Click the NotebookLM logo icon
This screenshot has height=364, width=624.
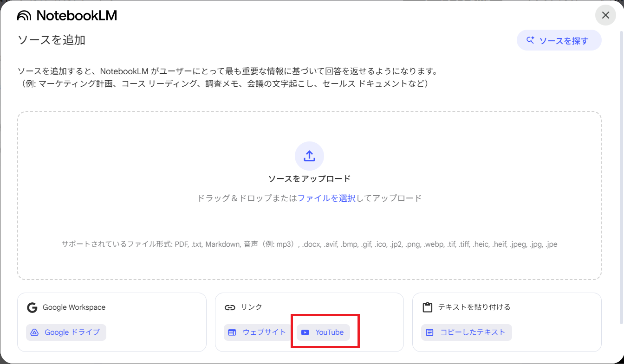click(x=25, y=16)
